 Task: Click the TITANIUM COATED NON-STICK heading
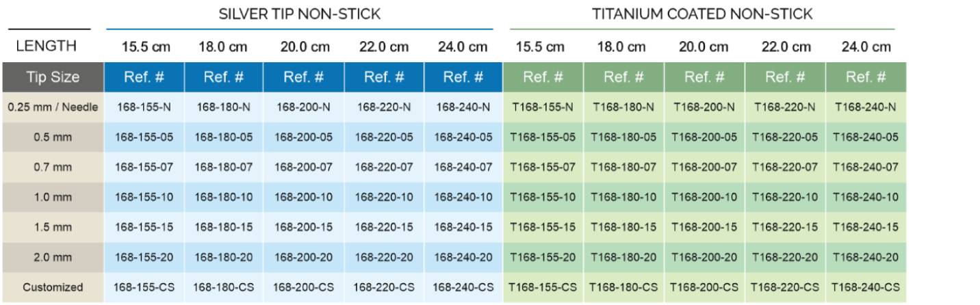click(702, 14)
